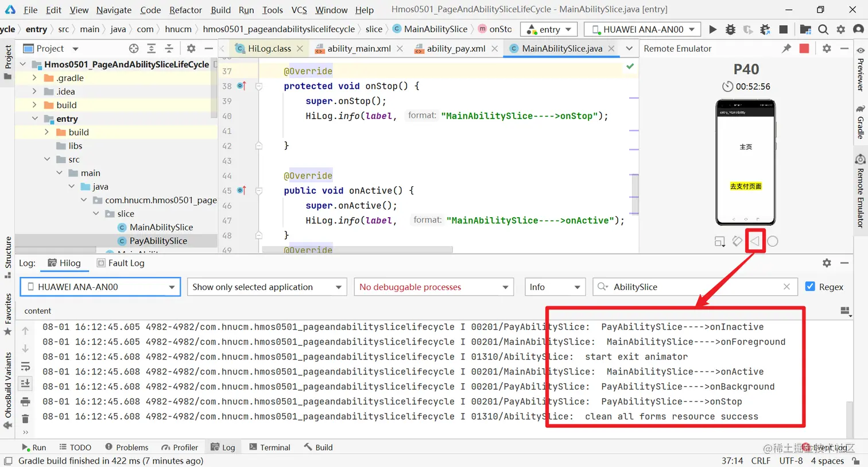
Task: Tap the emulator back triangle button
Action: pyautogui.click(x=755, y=241)
